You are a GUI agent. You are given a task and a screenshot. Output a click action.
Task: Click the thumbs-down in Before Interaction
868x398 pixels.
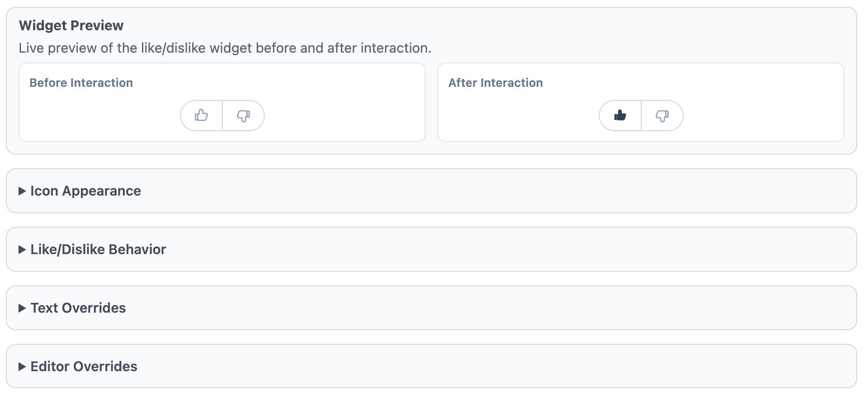243,116
